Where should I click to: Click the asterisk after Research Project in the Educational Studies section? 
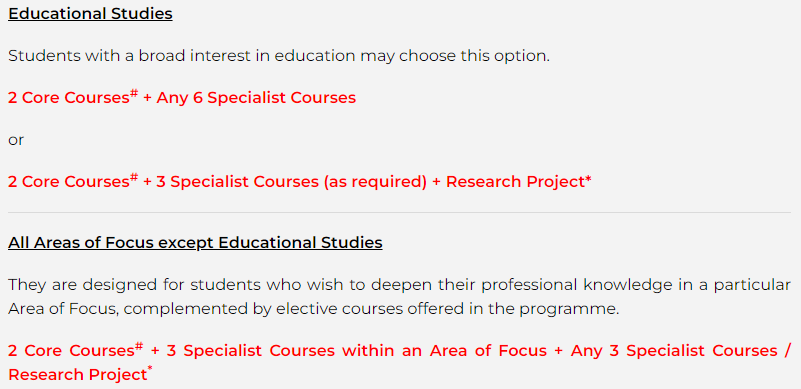[x=588, y=178]
